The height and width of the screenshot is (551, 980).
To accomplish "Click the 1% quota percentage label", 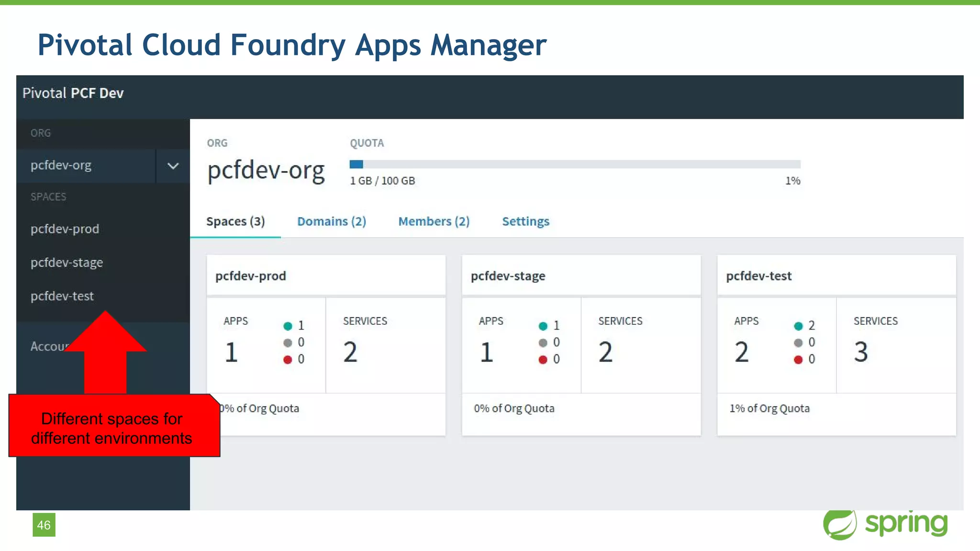I will coord(792,181).
